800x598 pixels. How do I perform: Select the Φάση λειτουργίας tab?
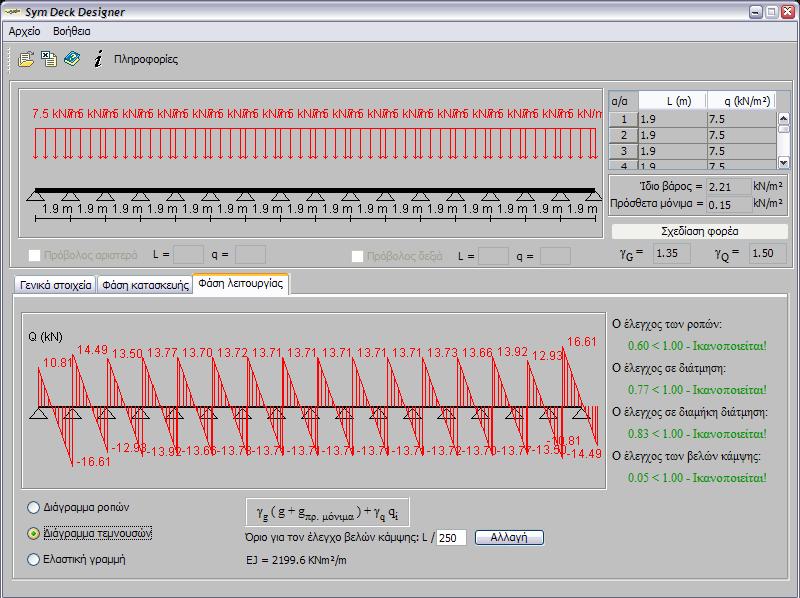point(241,284)
